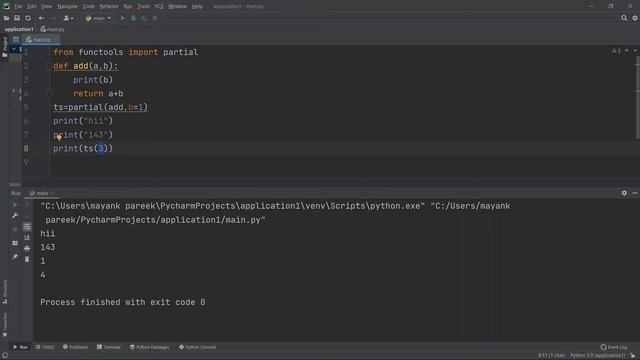Switch to Python Console tab
640x360 pixels.
198,347
